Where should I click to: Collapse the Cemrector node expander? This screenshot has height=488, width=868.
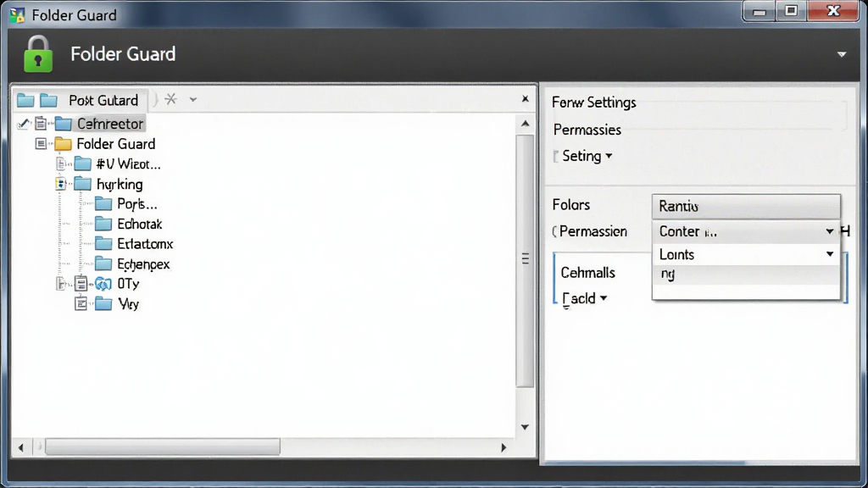[x=41, y=124]
